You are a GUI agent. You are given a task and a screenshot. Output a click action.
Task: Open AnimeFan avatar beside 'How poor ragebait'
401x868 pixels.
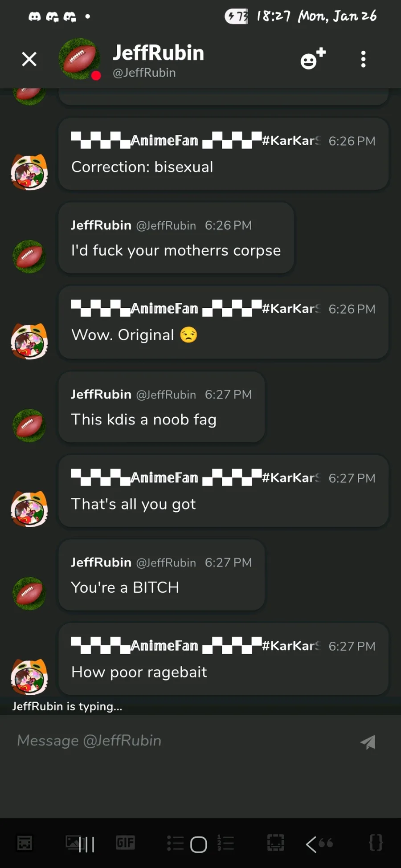29,677
